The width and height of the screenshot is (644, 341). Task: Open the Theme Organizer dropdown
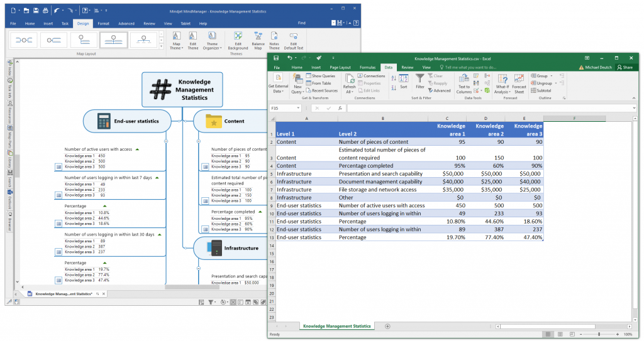click(212, 41)
